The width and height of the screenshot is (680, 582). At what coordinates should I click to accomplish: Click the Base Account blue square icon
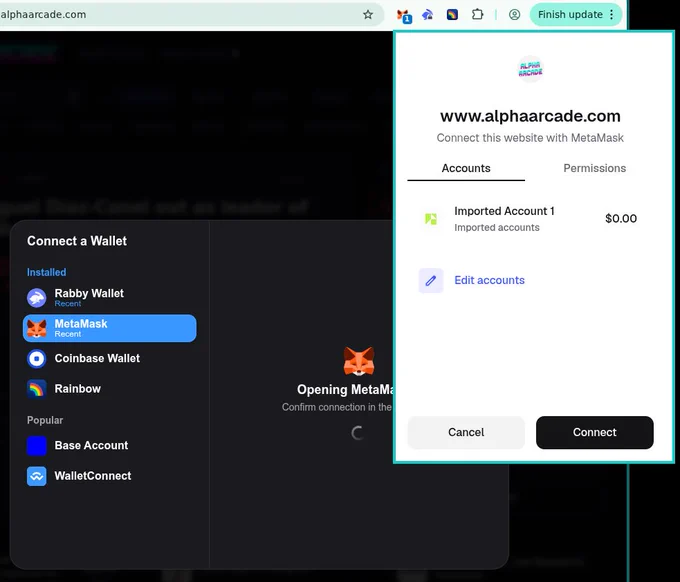tap(36, 446)
